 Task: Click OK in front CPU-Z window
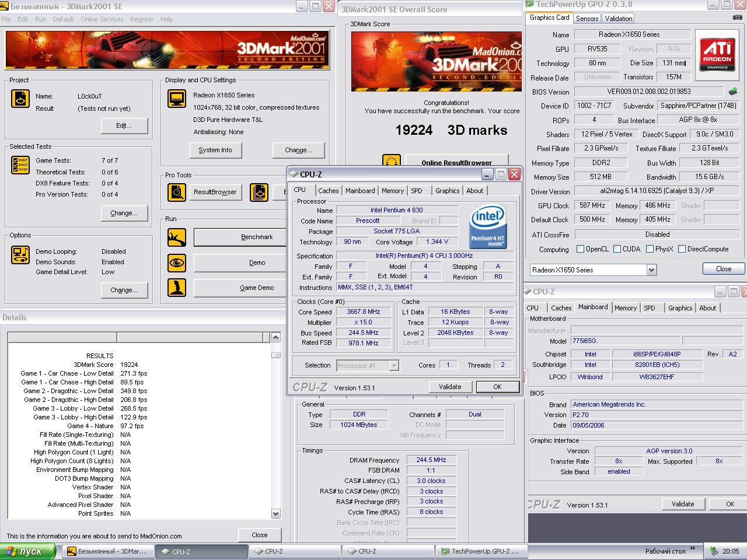(x=497, y=387)
